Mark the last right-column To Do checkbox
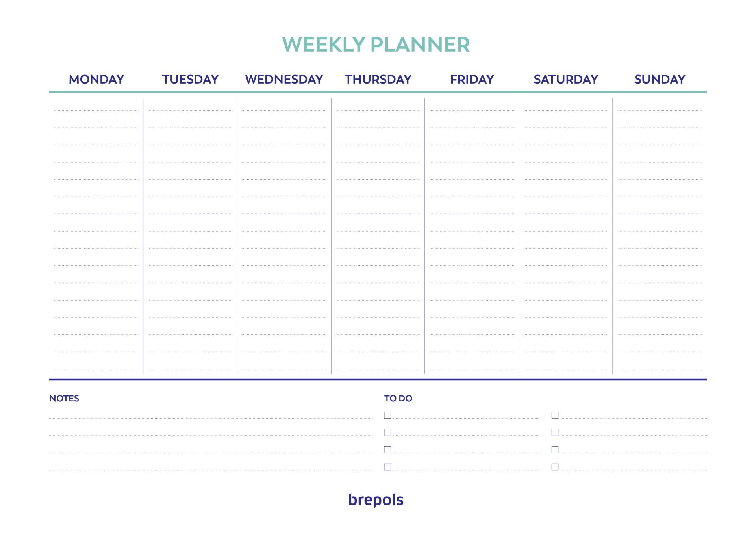 point(555,467)
